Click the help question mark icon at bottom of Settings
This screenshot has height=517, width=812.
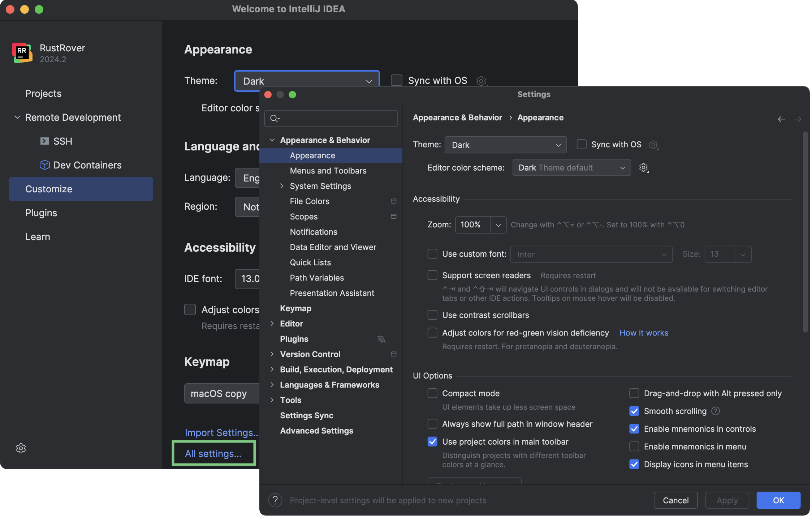pyautogui.click(x=275, y=500)
